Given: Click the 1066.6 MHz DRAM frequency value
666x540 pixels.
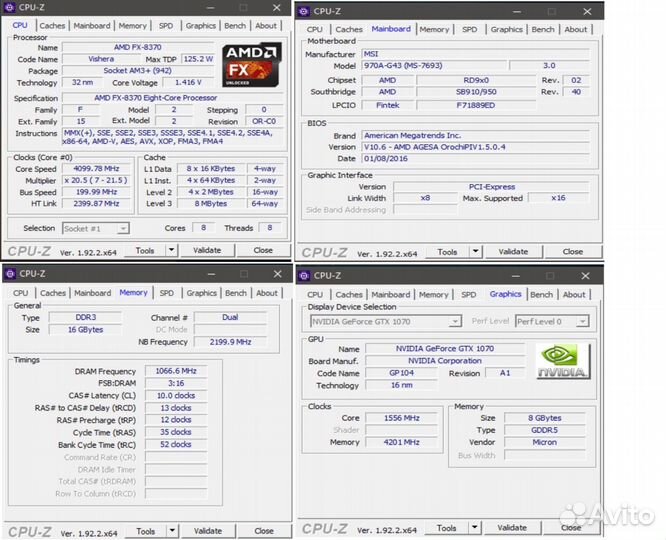Looking at the screenshot, I should click(x=176, y=371).
